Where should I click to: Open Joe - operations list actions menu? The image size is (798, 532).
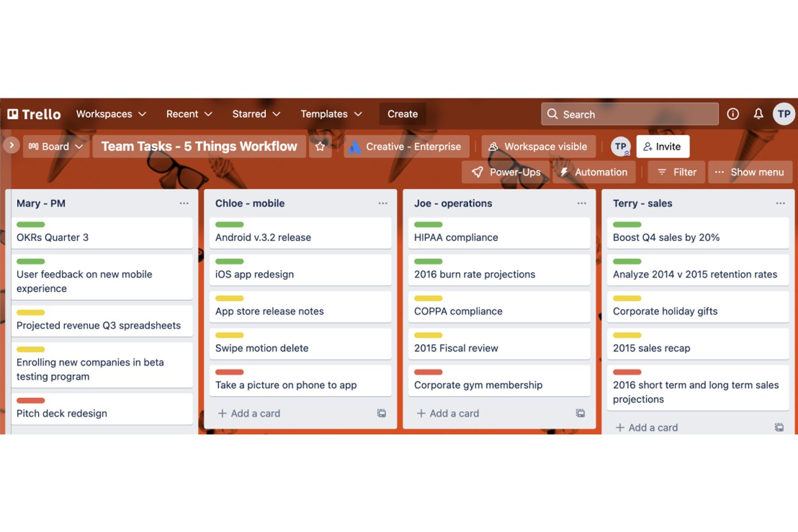pos(581,203)
